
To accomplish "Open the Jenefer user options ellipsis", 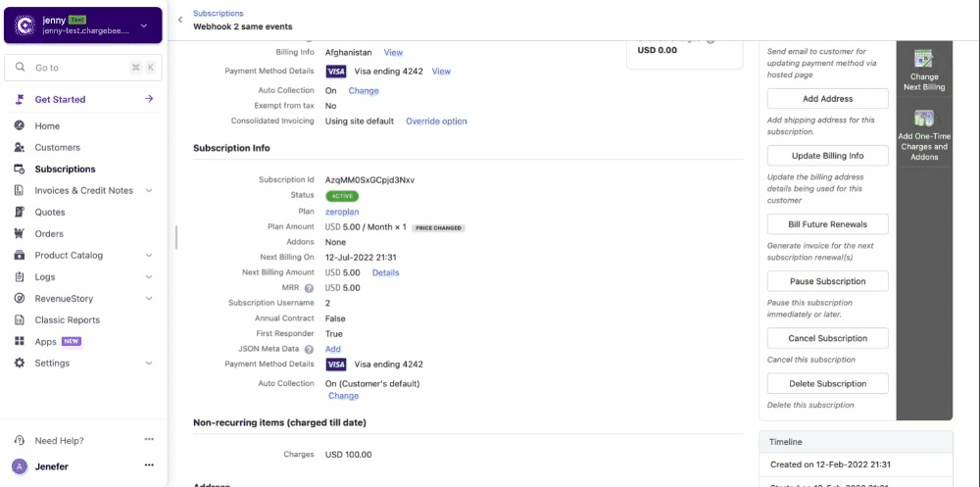I will (x=149, y=466).
